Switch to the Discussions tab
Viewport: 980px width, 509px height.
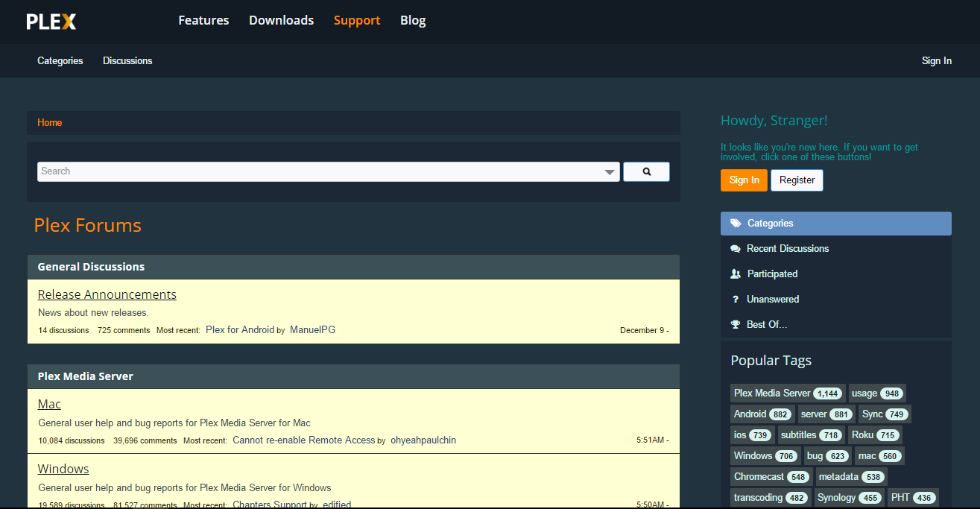pos(127,60)
